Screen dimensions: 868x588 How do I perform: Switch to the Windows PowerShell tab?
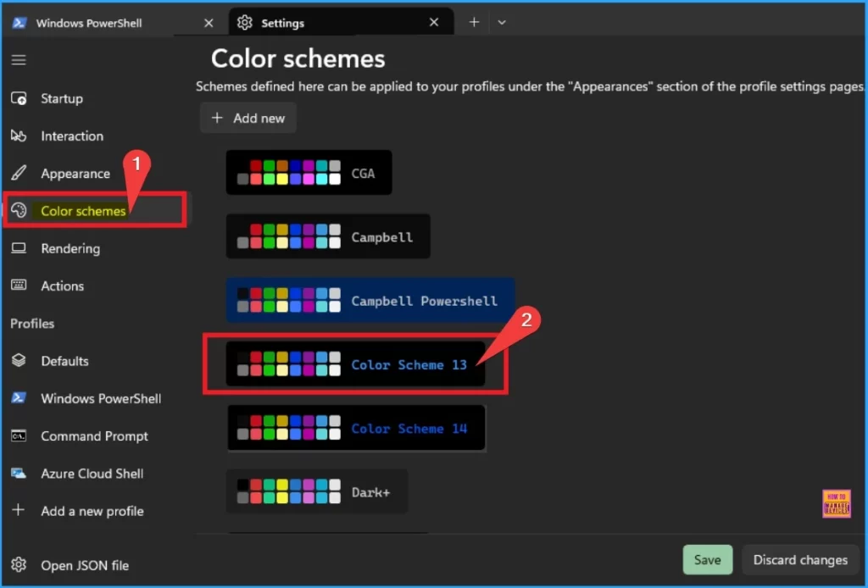114,23
